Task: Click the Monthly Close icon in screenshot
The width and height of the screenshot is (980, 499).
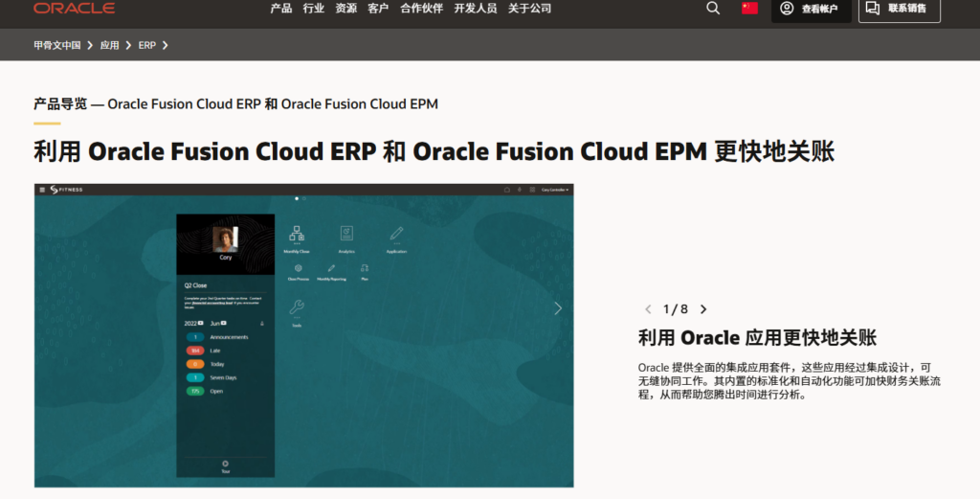Action: tap(297, 235)
